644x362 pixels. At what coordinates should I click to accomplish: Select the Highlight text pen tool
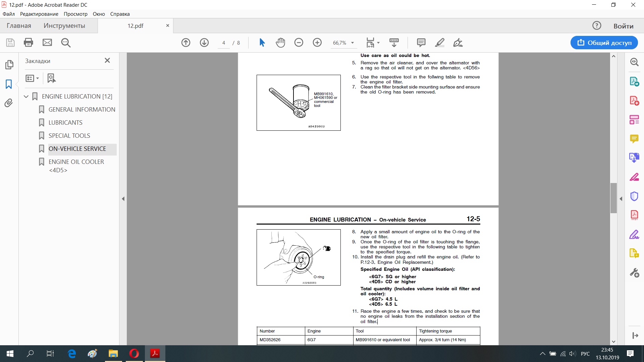click(439, 43)
